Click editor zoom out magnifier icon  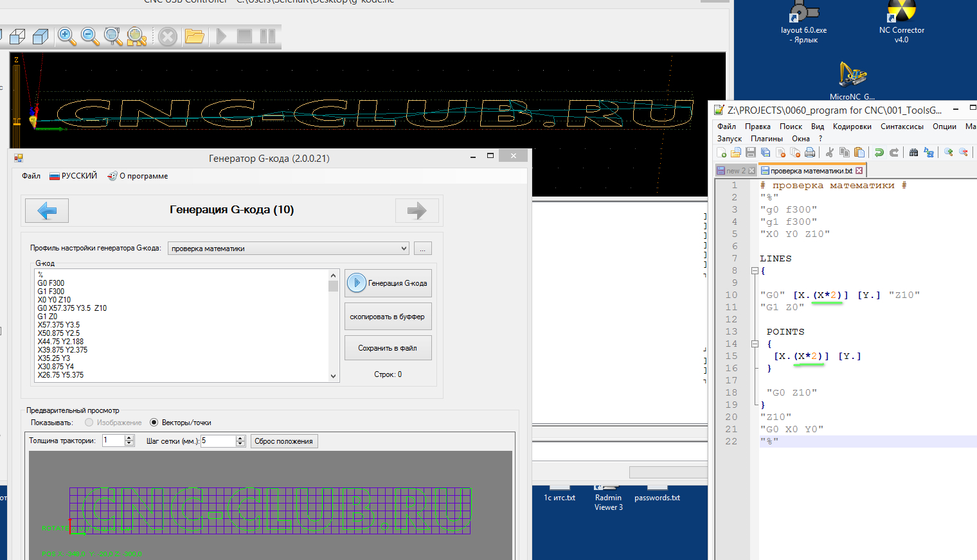point(963,153)
